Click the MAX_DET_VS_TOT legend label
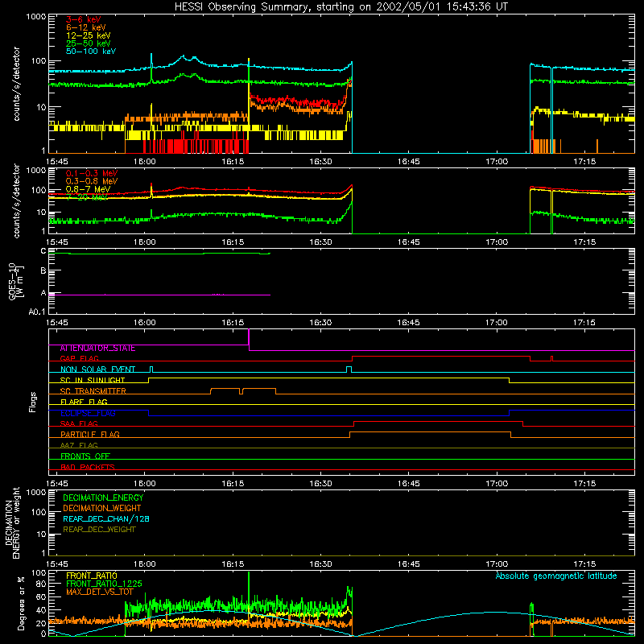The height and width of the screenshot is (644, 644). [99, 592]
